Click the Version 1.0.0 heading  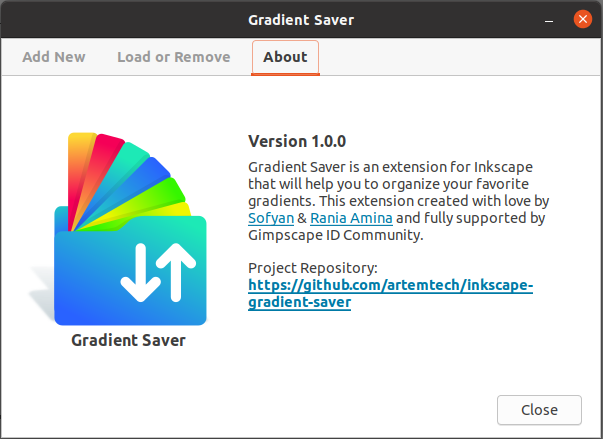tap(297, 141)
